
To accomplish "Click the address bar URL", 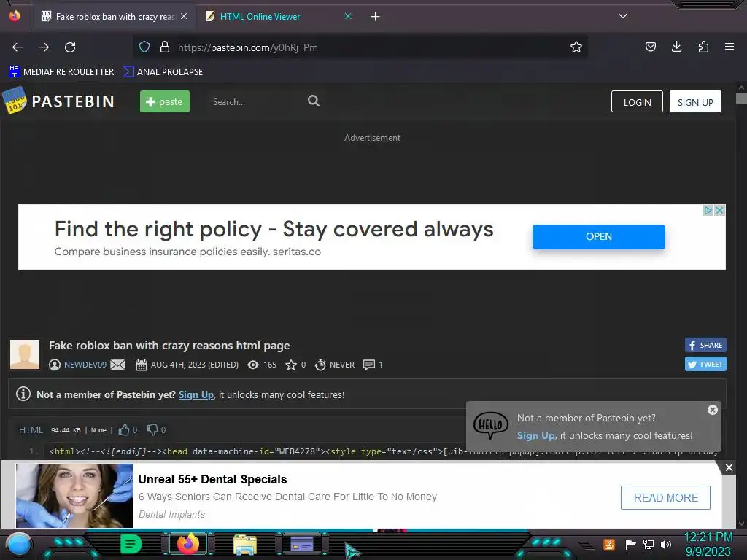I will coord(248,47).
